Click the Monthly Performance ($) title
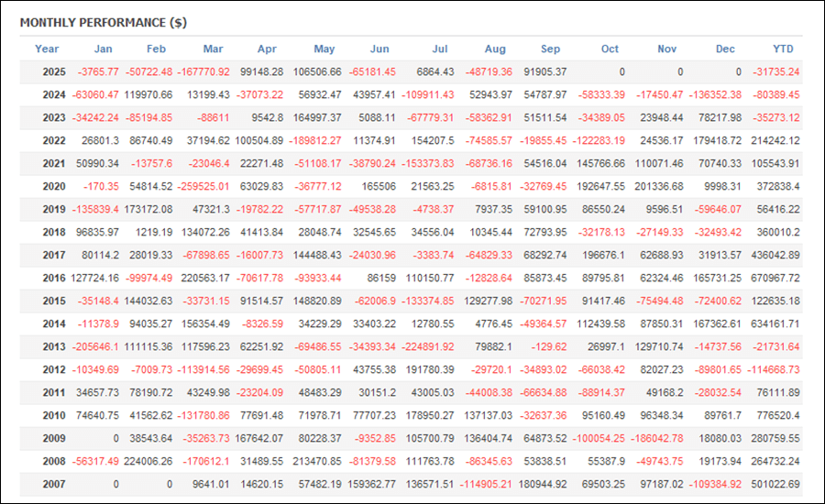This screenshot has height=504, width=825. click(103, 22)
